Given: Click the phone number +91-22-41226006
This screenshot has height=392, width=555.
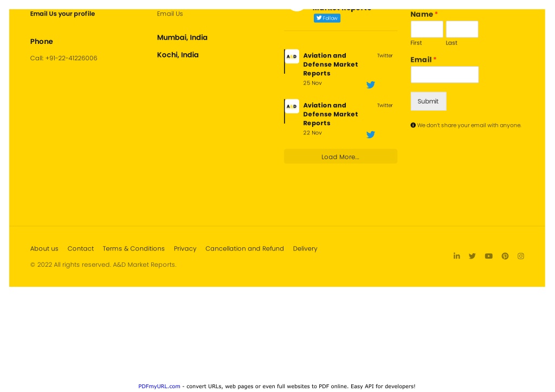Looking at the screenshot, I should [x=72, y=58].
